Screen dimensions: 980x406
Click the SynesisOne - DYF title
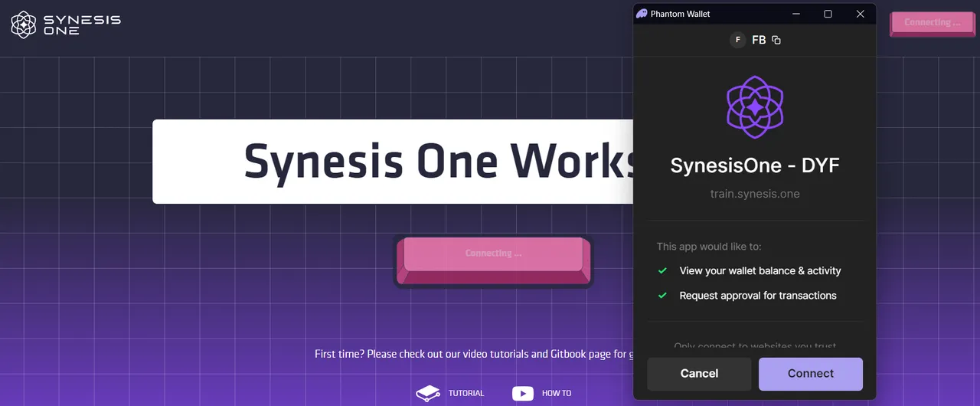tap(755, 165)
